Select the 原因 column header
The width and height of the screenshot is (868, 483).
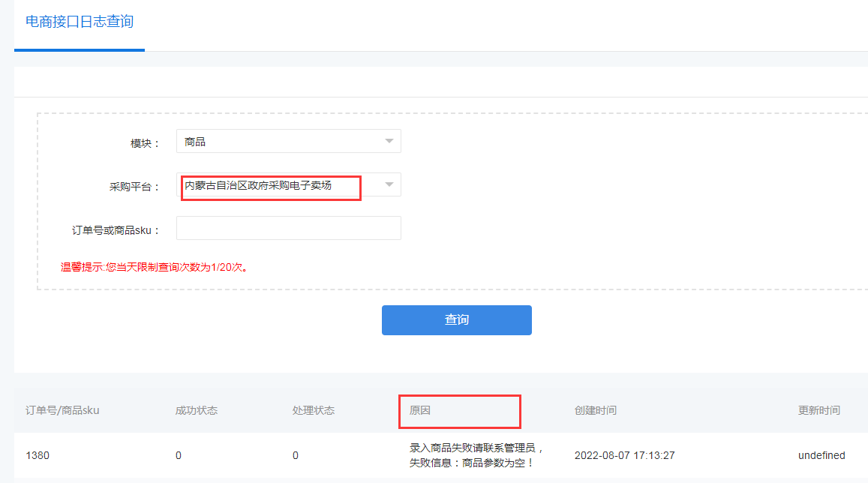coord(420,410)
